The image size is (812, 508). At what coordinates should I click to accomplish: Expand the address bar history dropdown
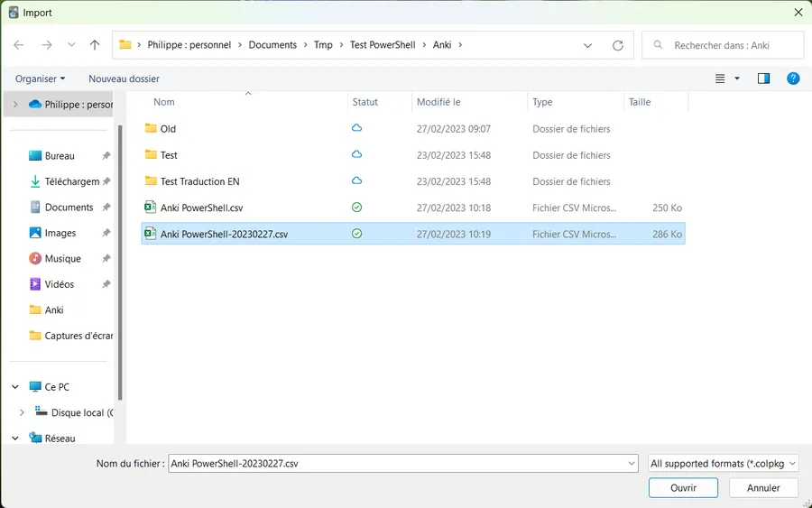point(587,46)
